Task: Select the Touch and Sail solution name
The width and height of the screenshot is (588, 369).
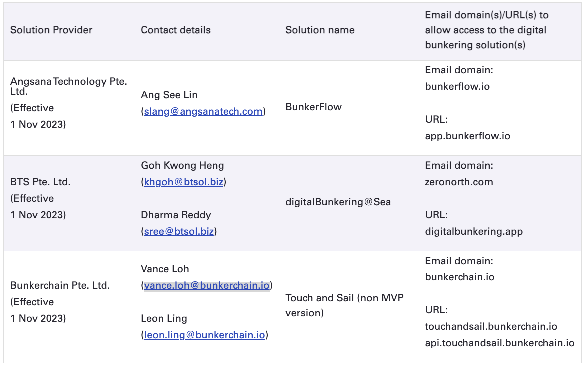Action: [x=344, y=298]
